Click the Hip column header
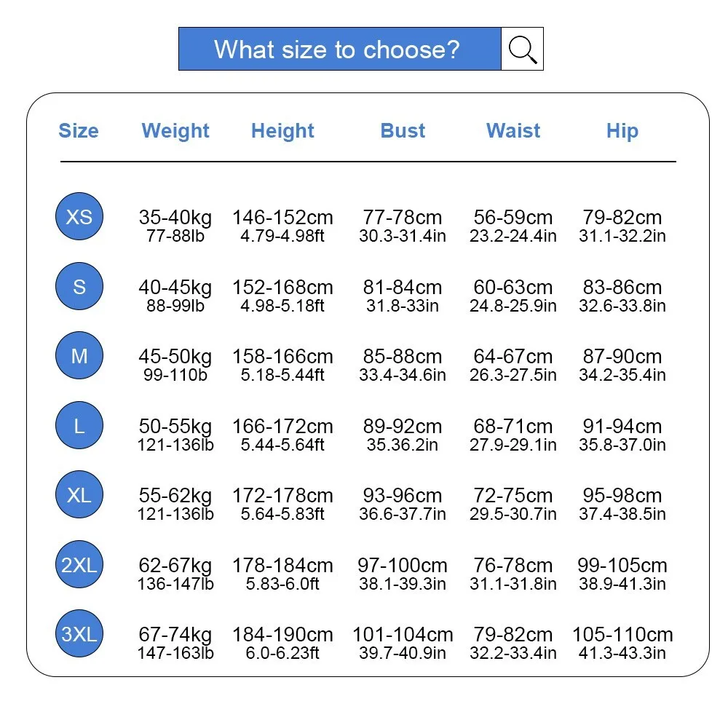 pyautogui.click(x=622, y=131)
